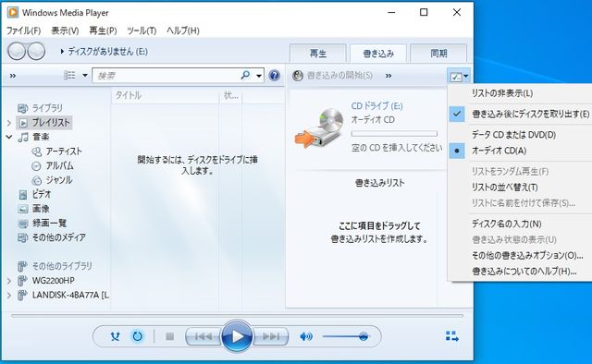
Task: Expand the ディスクがありません (E:) breadcrumb arrow
Action: tap(62, 52)
